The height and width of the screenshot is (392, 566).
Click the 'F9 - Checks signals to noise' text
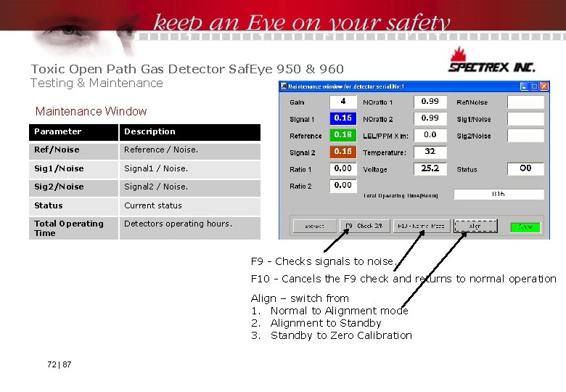(x=323, y=261)
